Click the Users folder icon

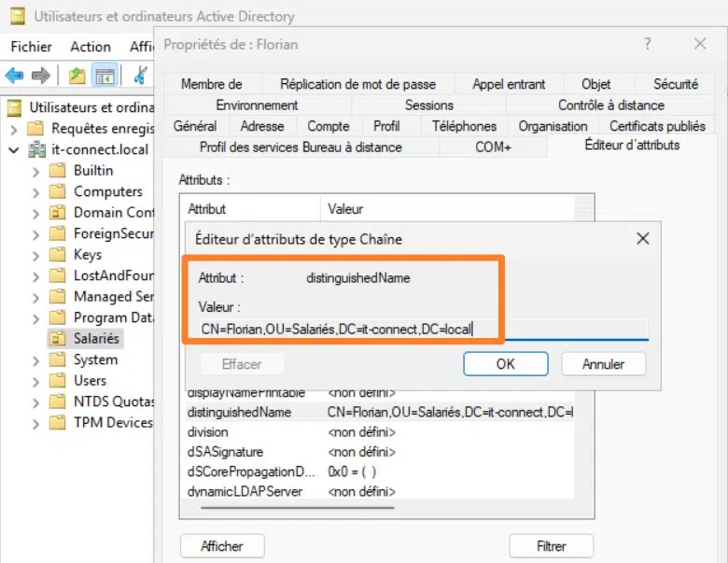click(x=58, y=380)
